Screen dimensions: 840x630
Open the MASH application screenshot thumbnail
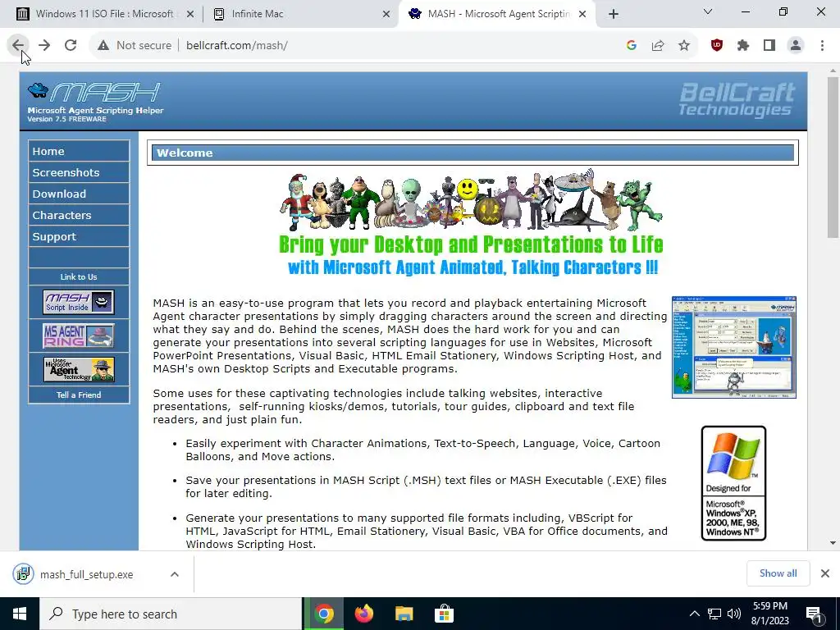[734, 347]
